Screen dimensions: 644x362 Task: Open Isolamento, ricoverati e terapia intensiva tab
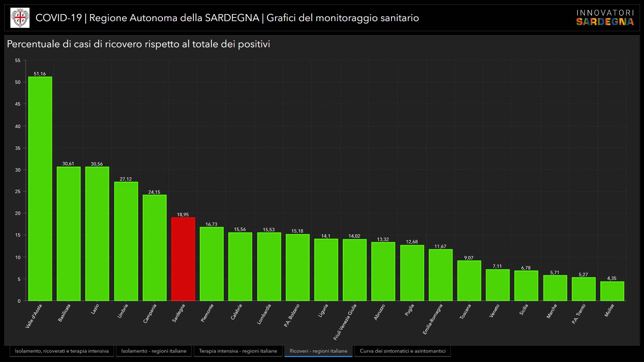point(62,351)
